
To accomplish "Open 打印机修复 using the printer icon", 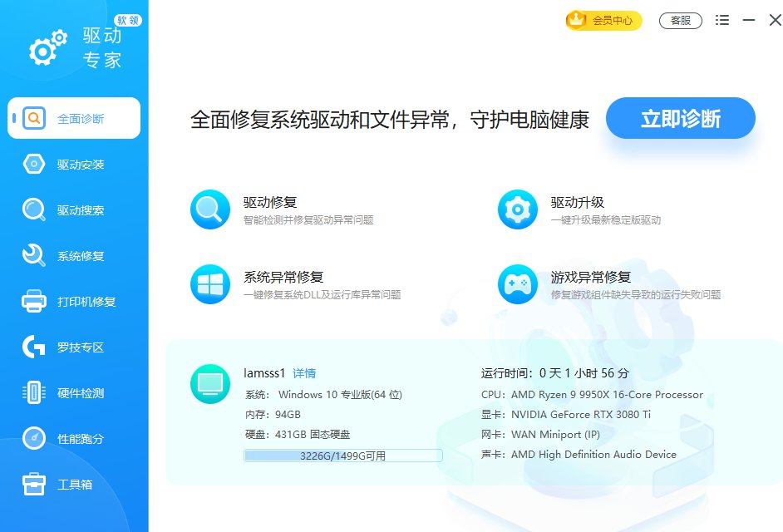I will click(x=35, y=301).
